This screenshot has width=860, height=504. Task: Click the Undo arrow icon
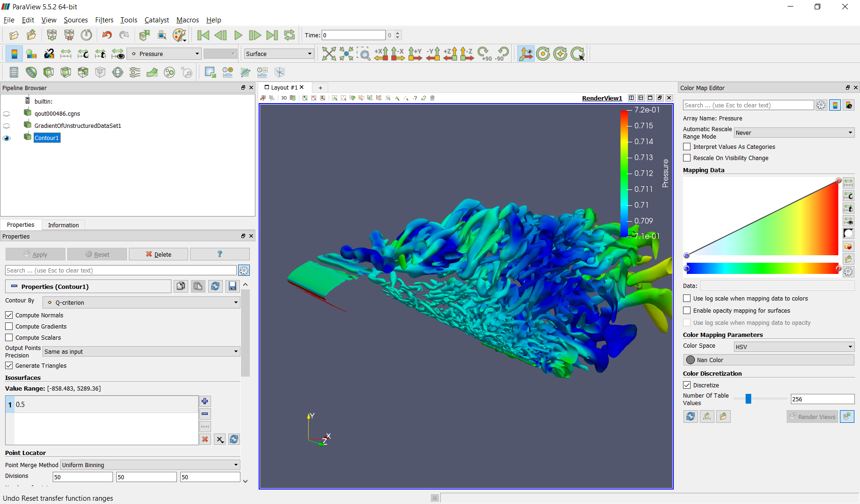point(107,35)
